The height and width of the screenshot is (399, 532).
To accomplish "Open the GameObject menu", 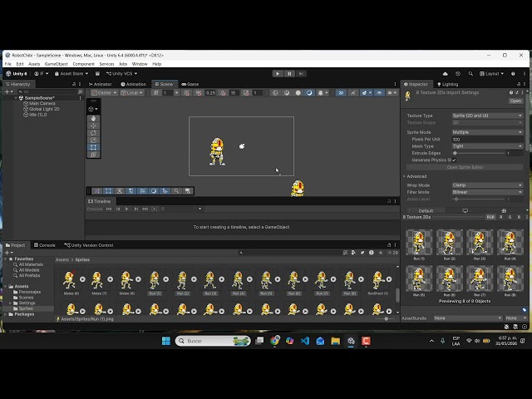I will (56, 64).
